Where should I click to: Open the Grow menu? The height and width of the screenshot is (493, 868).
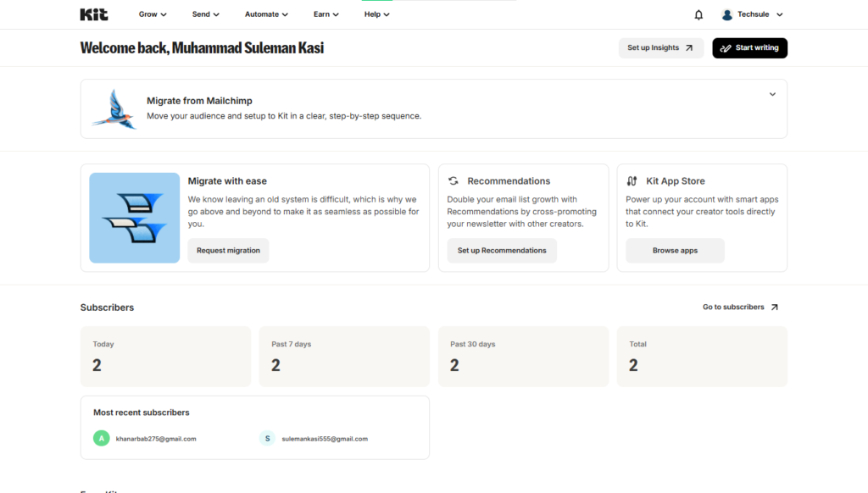point(153,14)
